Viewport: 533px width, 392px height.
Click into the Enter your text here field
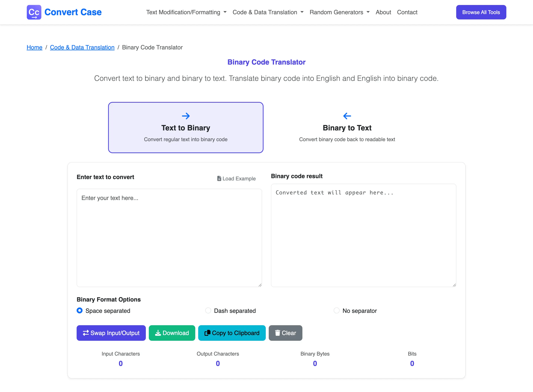(x=169, y=237)
